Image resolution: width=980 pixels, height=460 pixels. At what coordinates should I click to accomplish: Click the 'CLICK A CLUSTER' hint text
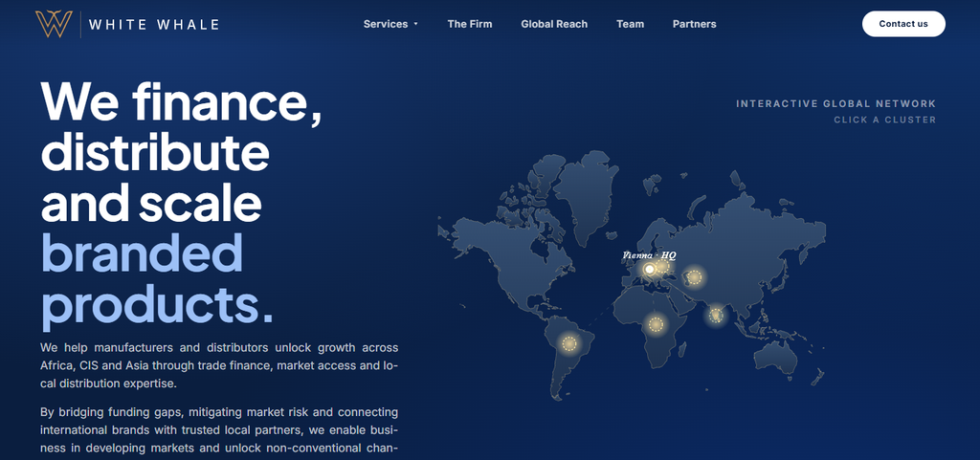pos(884,120)
